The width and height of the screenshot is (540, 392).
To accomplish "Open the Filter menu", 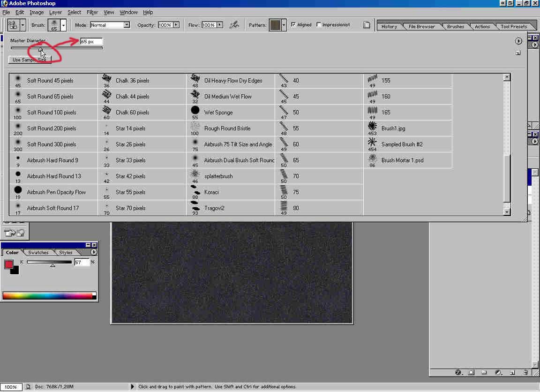I will (x=92, y=12).
